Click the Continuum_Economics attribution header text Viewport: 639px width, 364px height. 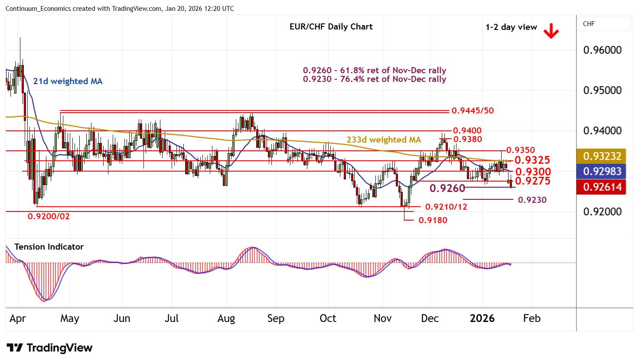point(120,8)
